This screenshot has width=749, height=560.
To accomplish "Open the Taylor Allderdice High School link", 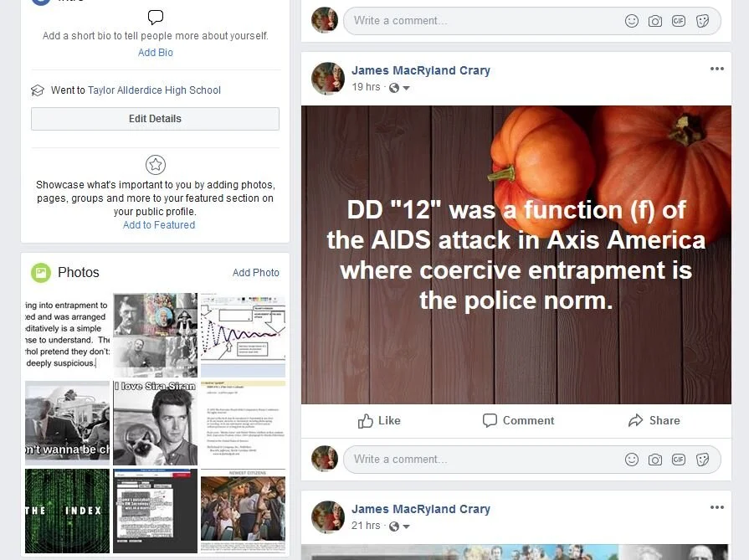I will [154, 90].
